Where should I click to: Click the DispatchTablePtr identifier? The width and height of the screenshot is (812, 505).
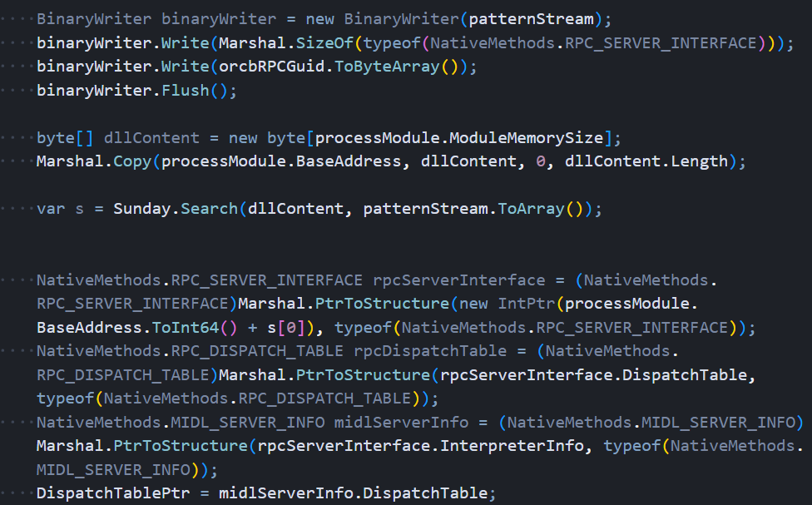[113, 493]
